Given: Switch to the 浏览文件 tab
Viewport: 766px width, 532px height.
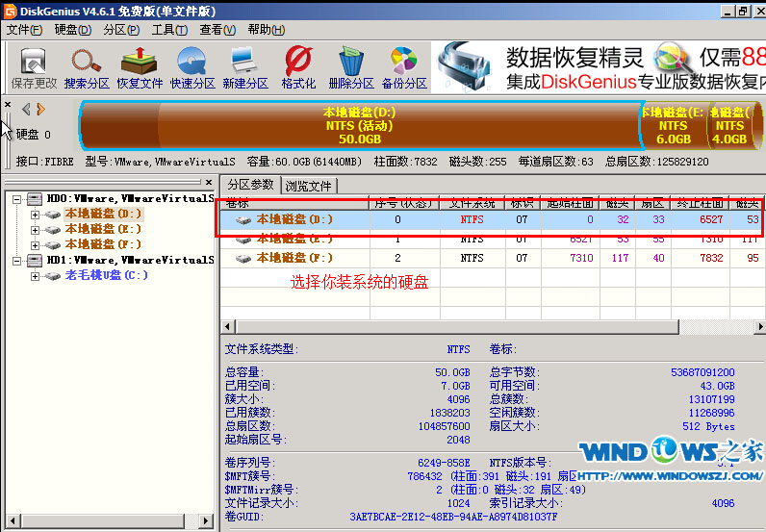Looking at the screenshot, I should (309, 186).
